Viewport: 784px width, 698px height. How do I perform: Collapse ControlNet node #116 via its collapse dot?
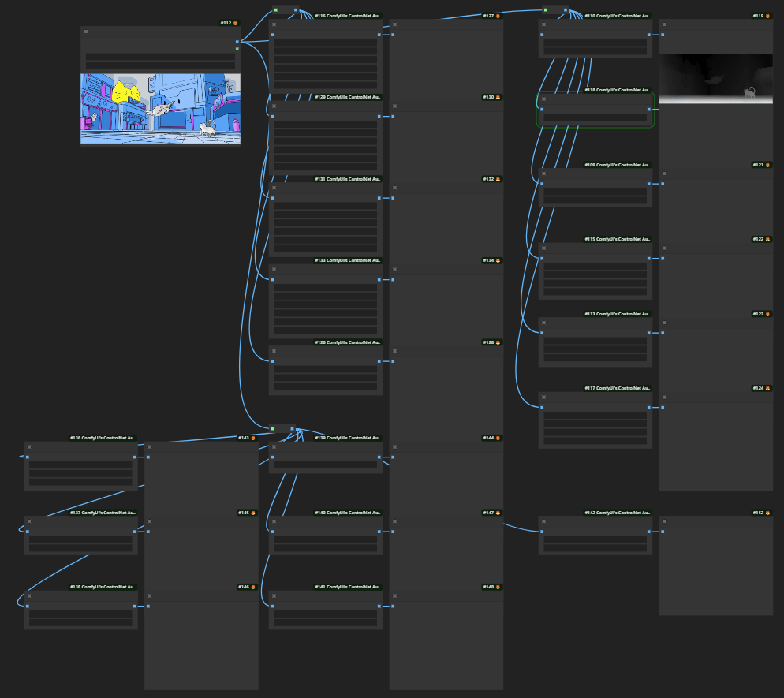(274, 24)
